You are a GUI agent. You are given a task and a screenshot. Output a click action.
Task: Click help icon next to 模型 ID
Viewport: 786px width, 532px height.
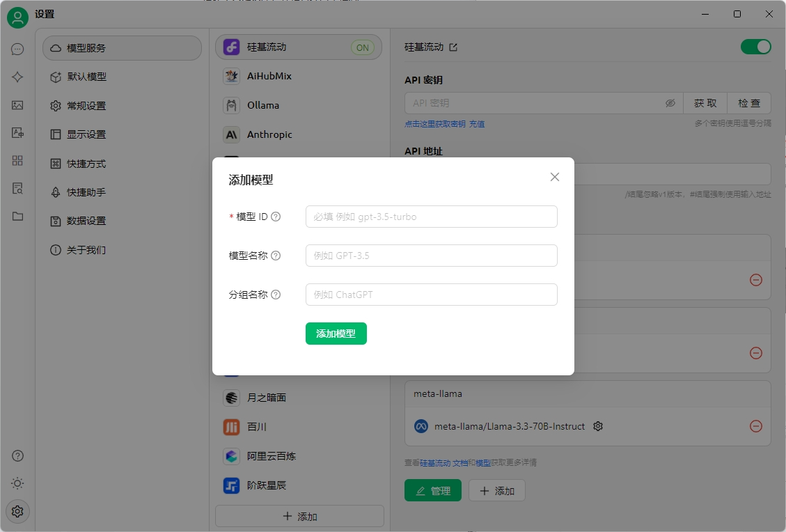coord(276,217)
